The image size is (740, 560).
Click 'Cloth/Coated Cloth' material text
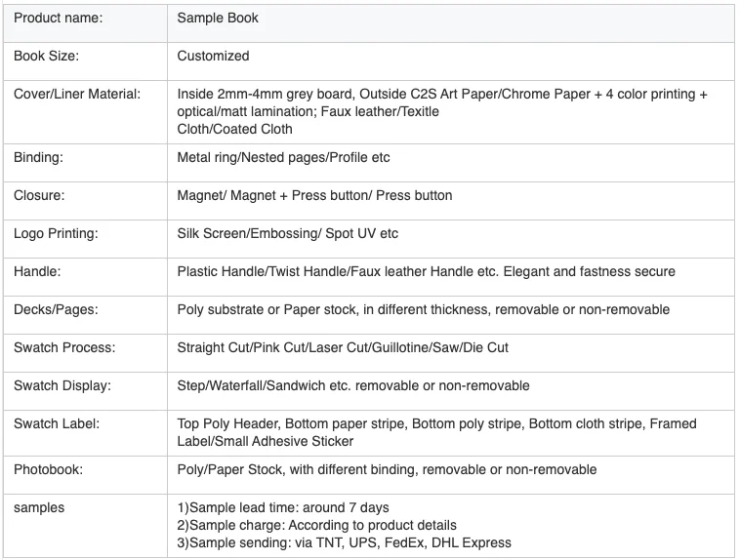tap(234, 129)
